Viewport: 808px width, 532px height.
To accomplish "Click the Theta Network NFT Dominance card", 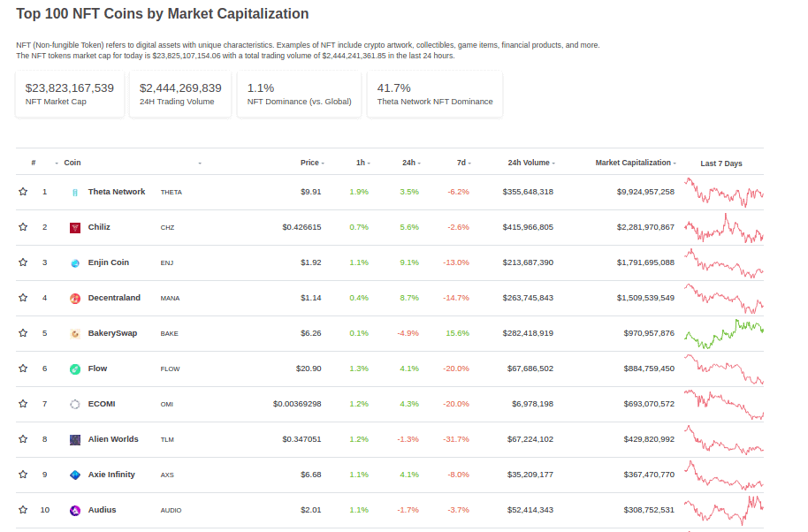I will tap(435, 95).
